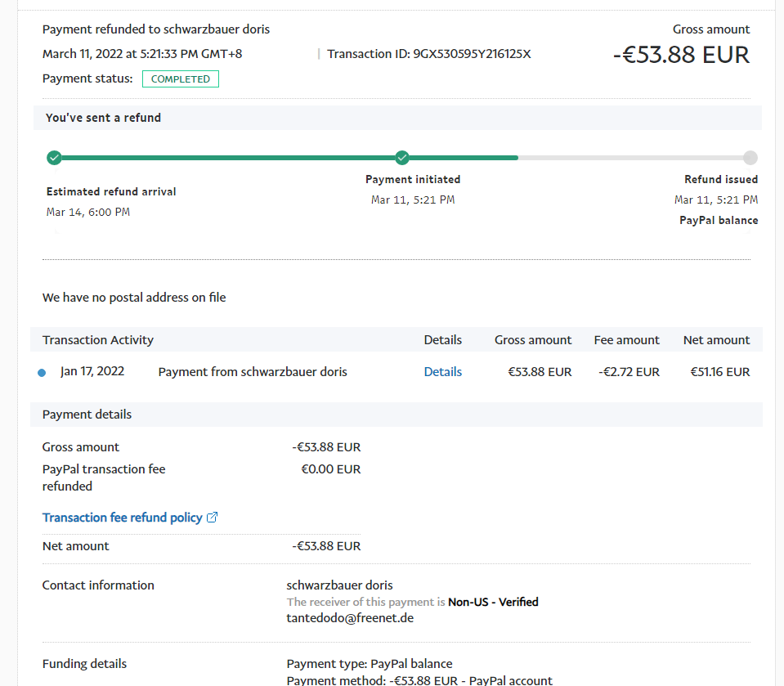Click the Net amount column header
The image size is (784, 686).
(716, 340)
